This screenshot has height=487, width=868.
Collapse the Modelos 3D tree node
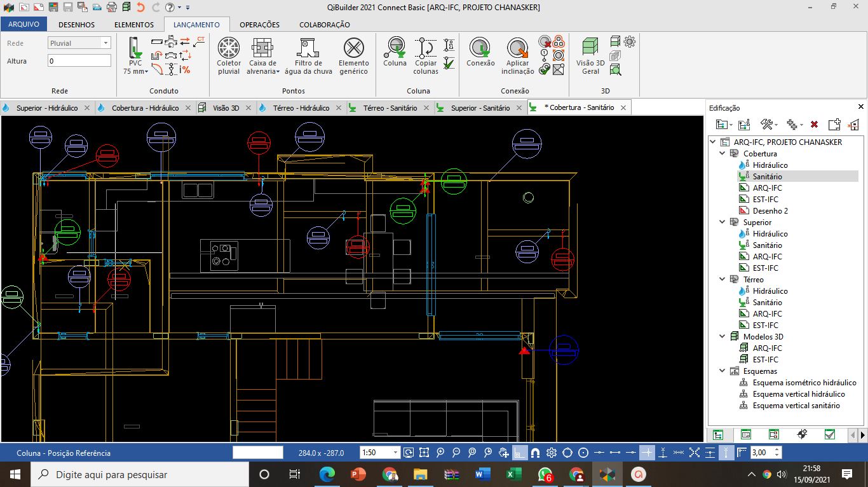tap(722, 336)
